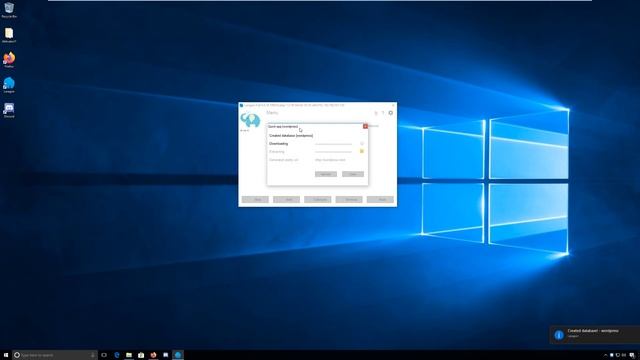Click the Downloading progress bar
640x360 pixels.
pyautogui.click(x=333, y=144)
